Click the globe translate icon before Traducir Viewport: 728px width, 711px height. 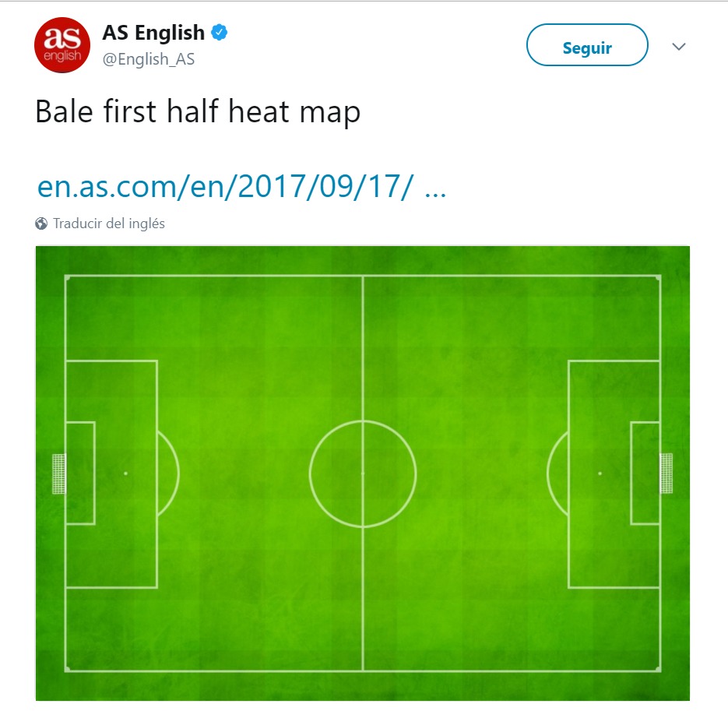click(40, 223)
